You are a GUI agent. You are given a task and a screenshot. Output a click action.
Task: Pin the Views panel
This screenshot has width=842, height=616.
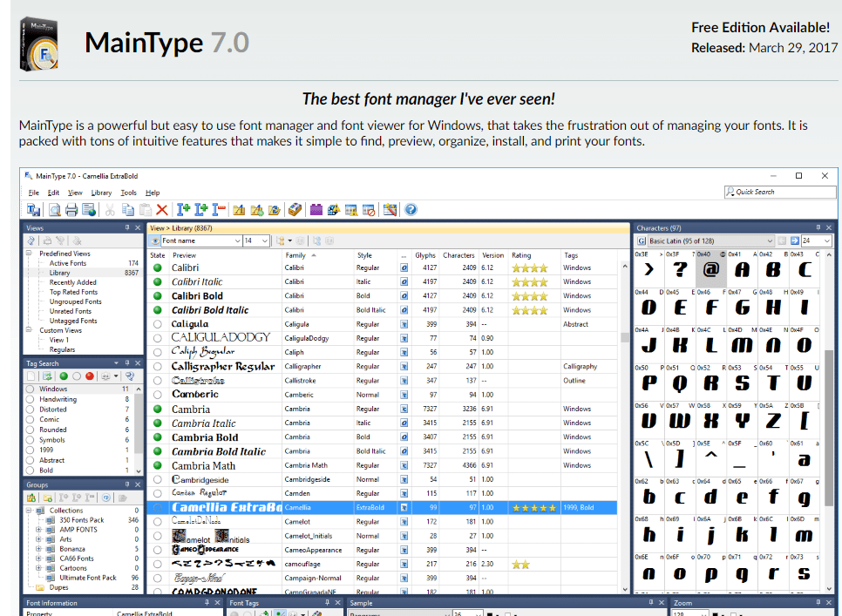point(127,227)
